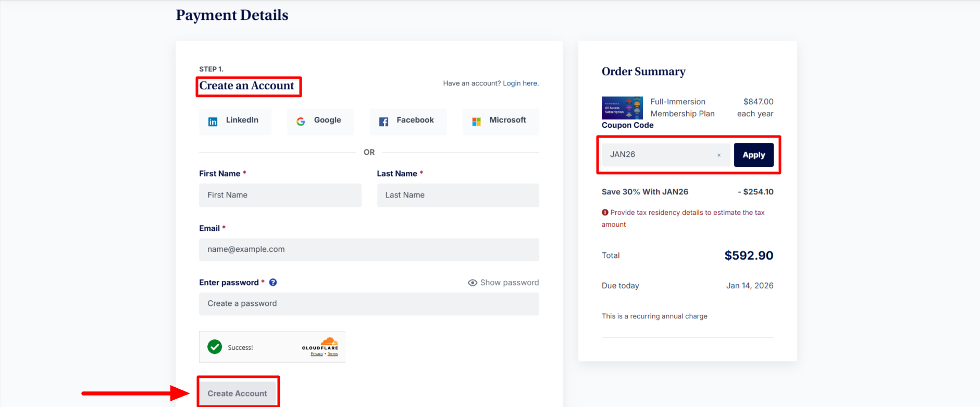The image size is (980, 407).
Task: Click the Membership Plan thumbnail image
Action: pos(622,108)
